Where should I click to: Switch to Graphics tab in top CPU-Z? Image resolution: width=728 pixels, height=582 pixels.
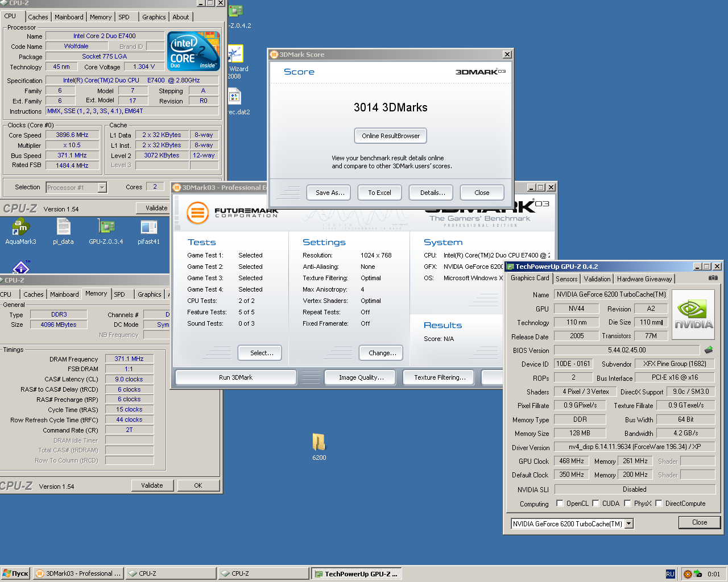coord(154,17)
